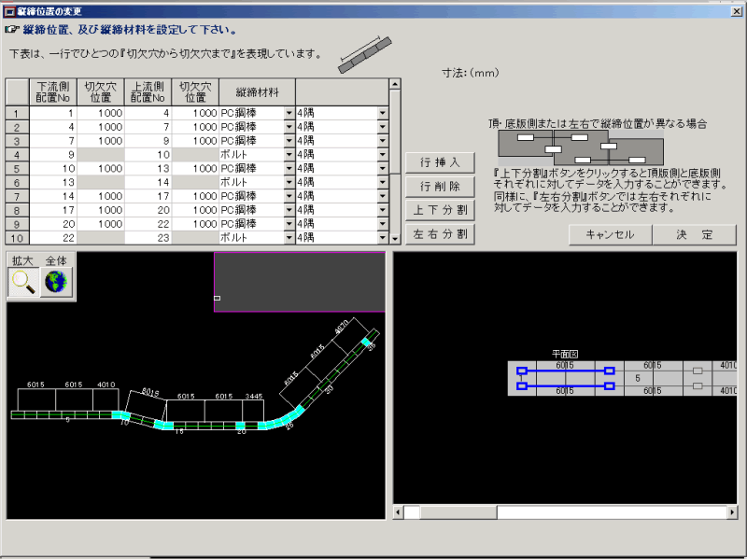747x560 pixels.
Task: Click the 左右分割 button
Action: (x=440, y=233)
